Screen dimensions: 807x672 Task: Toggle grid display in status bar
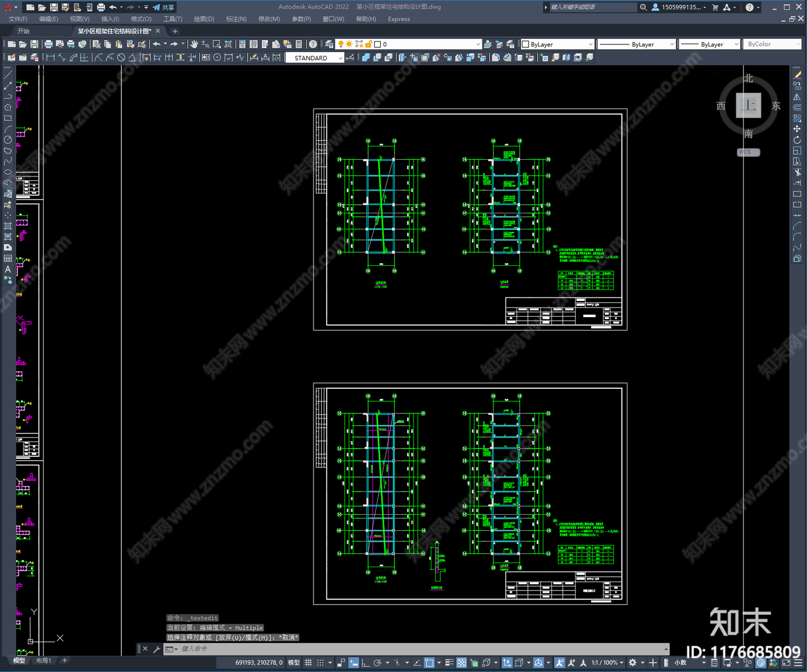pyautogui.click(x=308, y=662)
